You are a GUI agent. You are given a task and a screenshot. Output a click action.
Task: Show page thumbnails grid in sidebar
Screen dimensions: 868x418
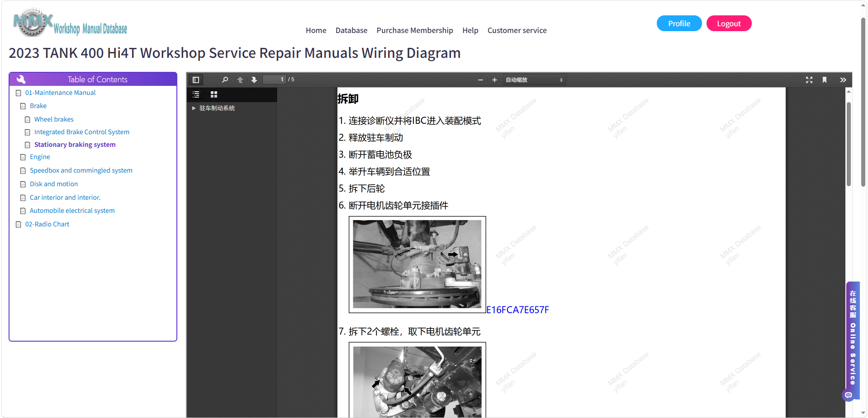(x=214, y=94)
